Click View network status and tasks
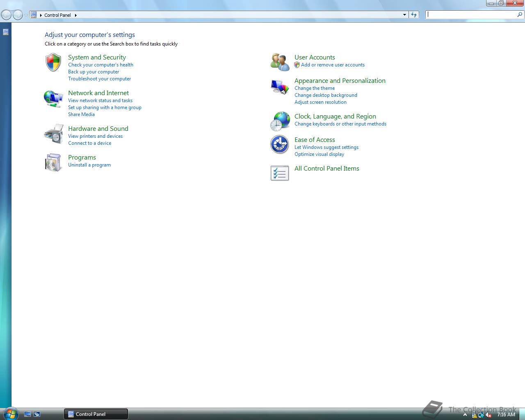Image resolution: width=525 pixels, height=420 pixels. pyautogui.click(x=100, y=100)
